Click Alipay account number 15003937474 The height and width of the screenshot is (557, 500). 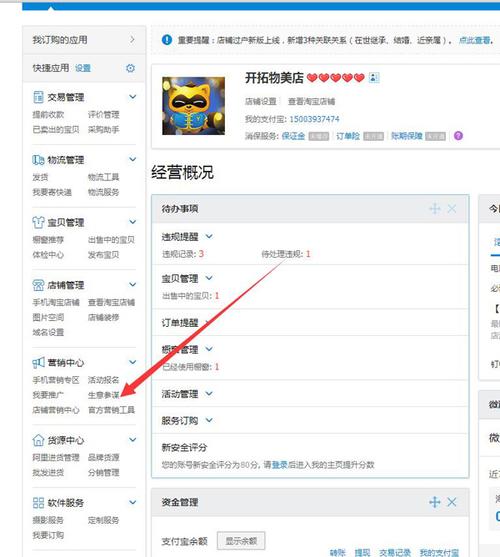314,119
